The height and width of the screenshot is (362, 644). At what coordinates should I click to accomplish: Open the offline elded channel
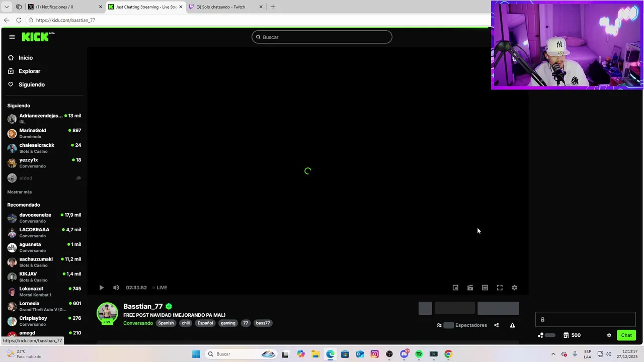[44, 178]
